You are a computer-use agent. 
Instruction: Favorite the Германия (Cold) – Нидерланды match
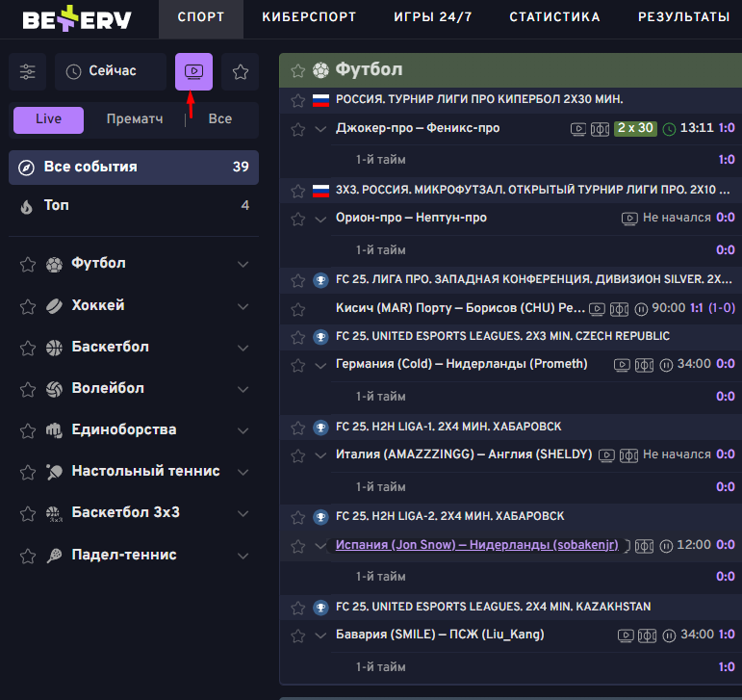(x=297, y=365)
